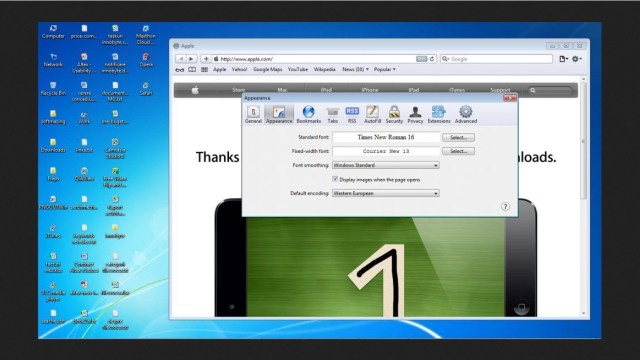Open the iTunes tab on Apple site
This screenshot has width=640, height=360.
[457, 90]
